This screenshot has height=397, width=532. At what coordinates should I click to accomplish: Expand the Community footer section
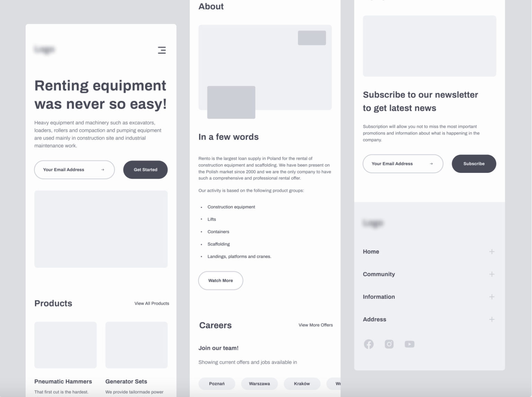coord(491,274)
